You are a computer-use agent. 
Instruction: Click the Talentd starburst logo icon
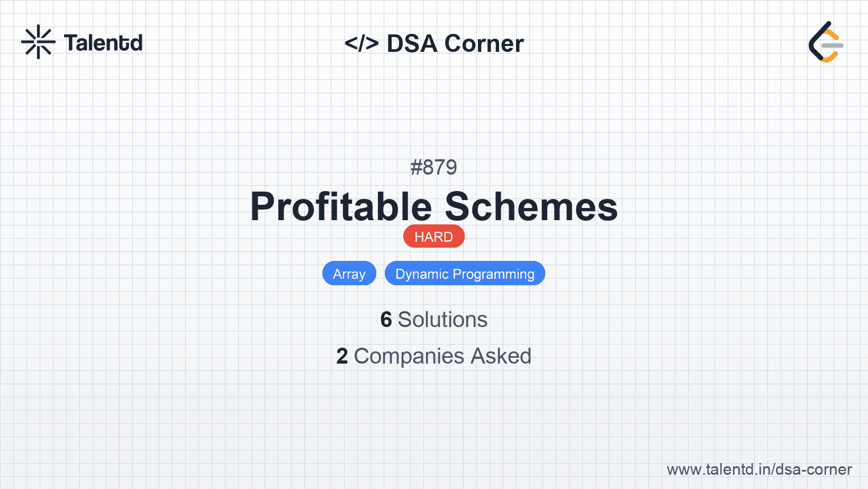38,42
